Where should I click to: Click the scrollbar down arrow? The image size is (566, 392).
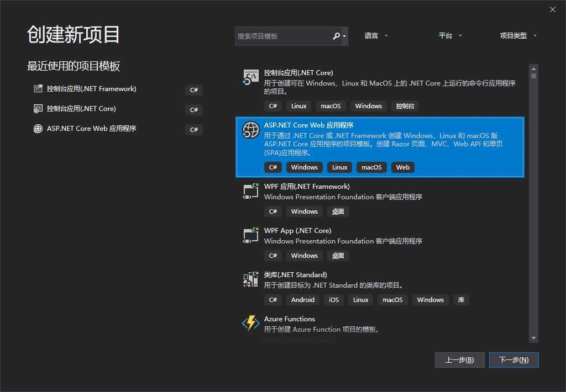pos(533,338)
